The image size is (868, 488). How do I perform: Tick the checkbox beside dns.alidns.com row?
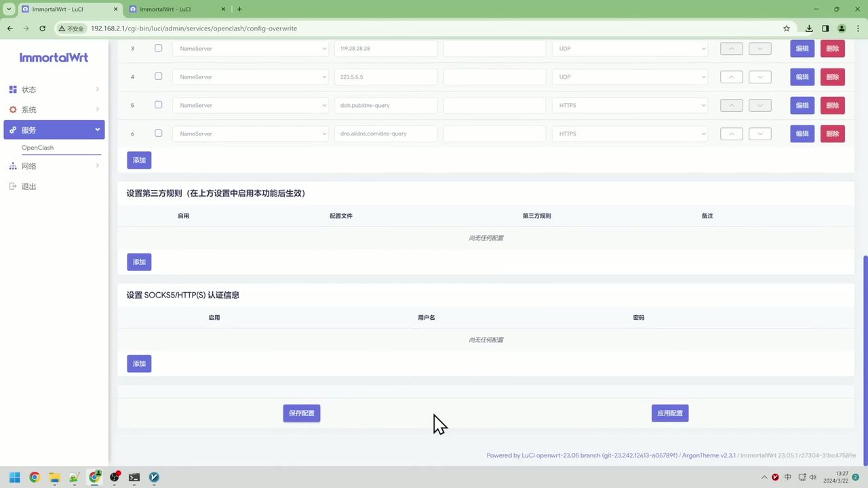point(158,134)
